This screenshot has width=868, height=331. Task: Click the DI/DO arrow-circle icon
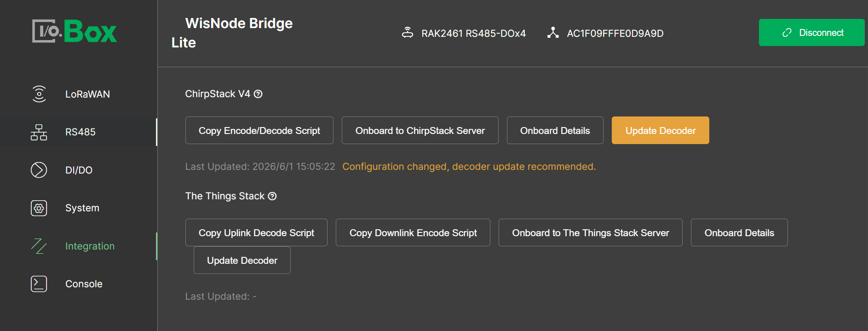click(x=39, y=170)
